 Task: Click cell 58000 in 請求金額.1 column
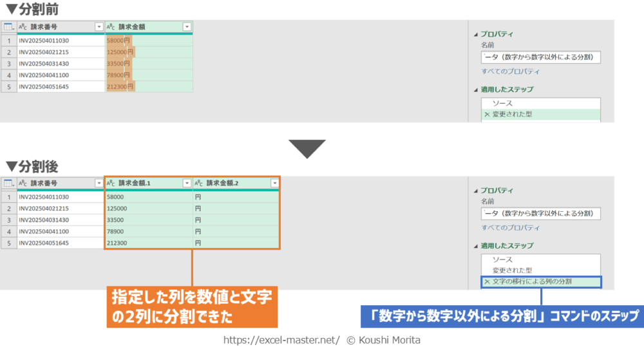point(149,197)
